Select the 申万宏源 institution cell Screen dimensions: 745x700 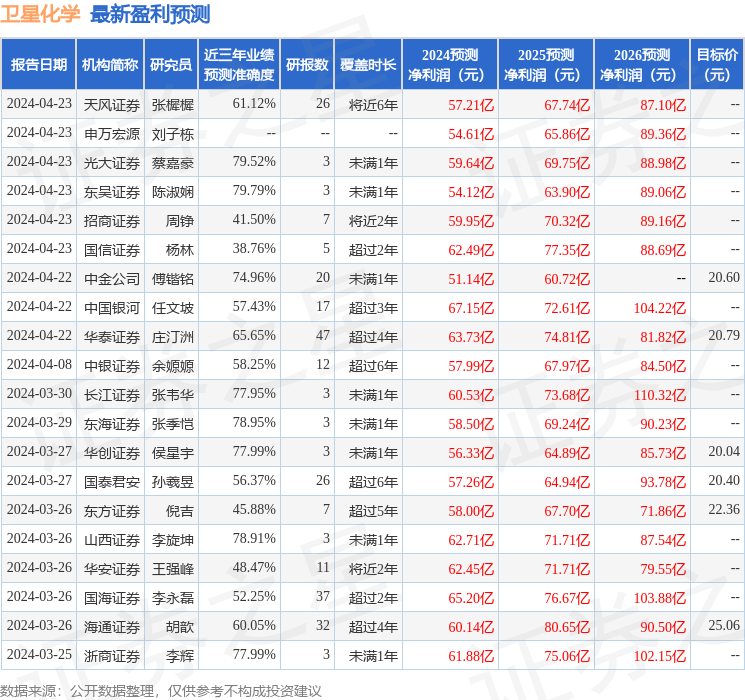coord(112,134)
